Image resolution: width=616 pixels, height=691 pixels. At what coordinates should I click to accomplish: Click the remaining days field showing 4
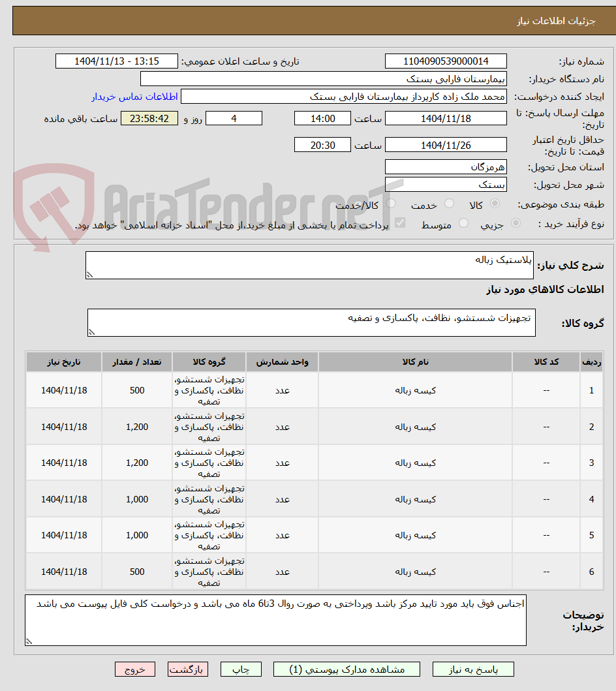(x=234, y=119)
